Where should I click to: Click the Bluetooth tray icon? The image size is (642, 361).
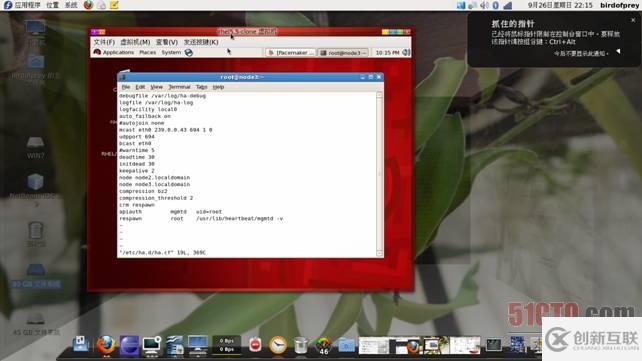(x=495, y=5)
